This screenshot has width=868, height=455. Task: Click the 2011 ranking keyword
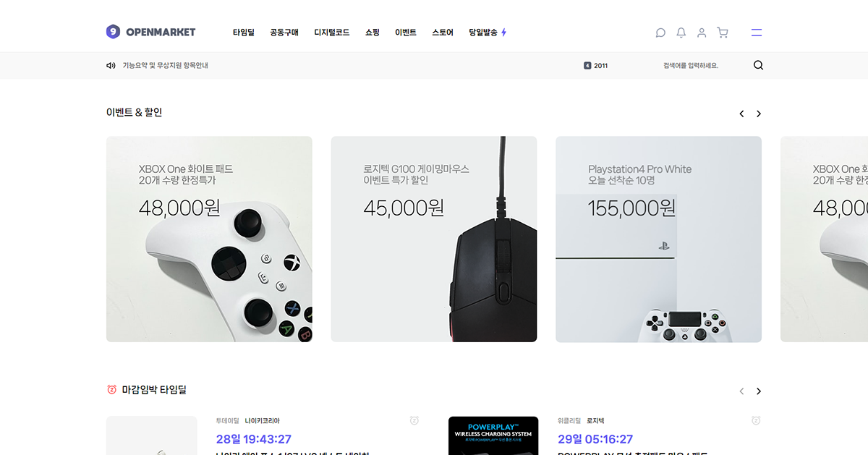click(600, 65)
